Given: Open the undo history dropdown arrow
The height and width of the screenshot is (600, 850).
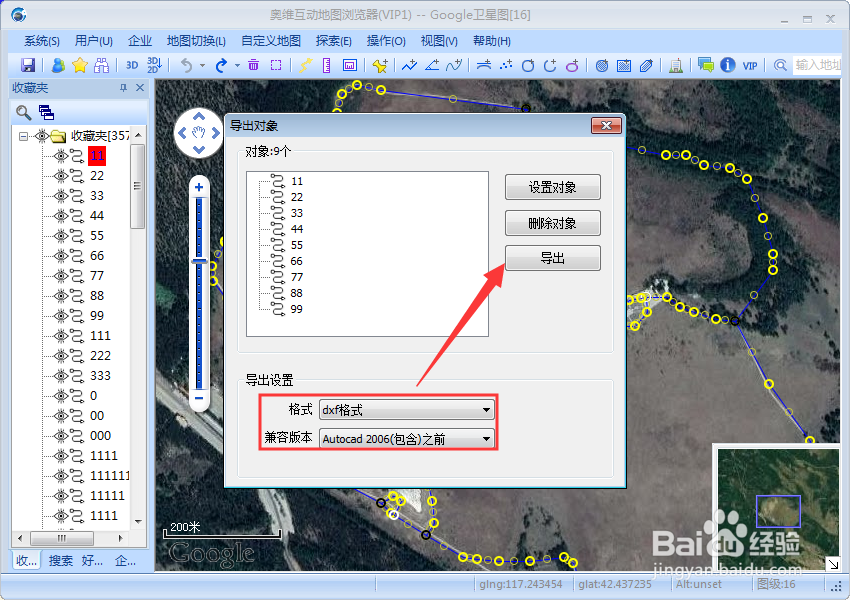Looking at the screenshot, I should pyautogui.click(x=202, y=66).
